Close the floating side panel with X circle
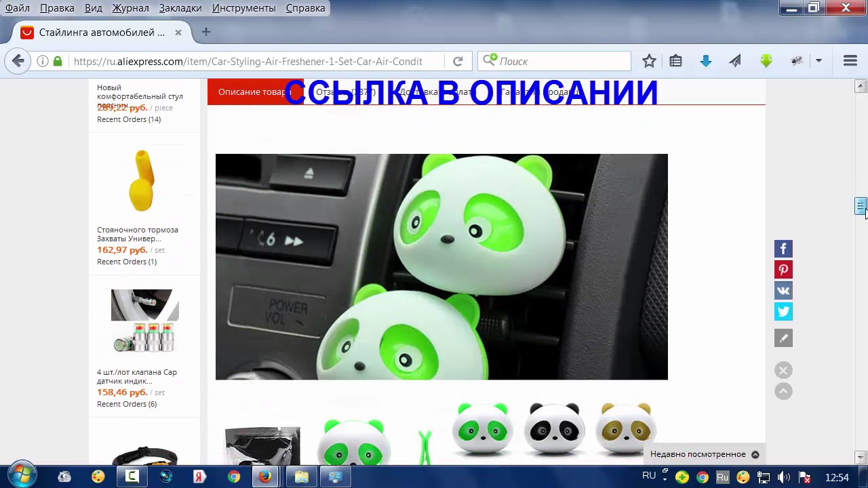 click(x=783, y=370)
